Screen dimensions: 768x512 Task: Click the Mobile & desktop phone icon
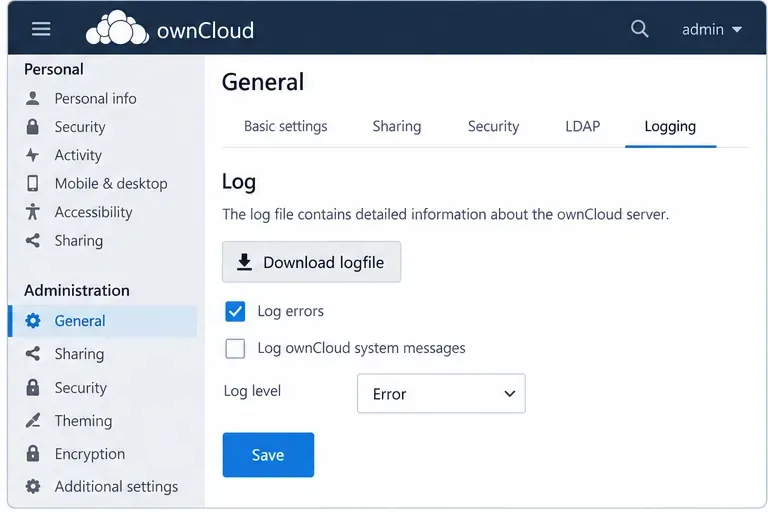pyautogui.click(x=33, y=184)
